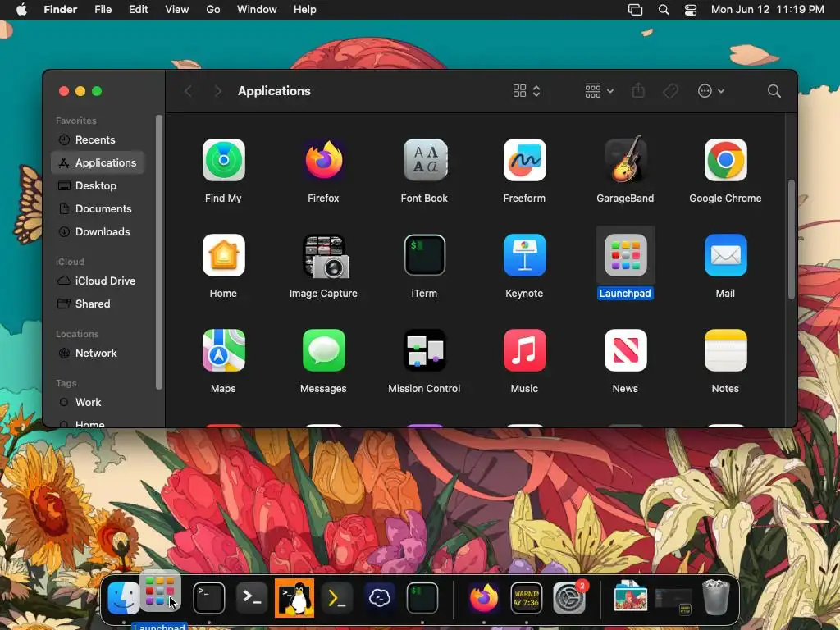Image resolution: width=840 pixels, height=630 pixels.
Task: Click the Edit Tags toolbar icon
Action: point(671,91)
